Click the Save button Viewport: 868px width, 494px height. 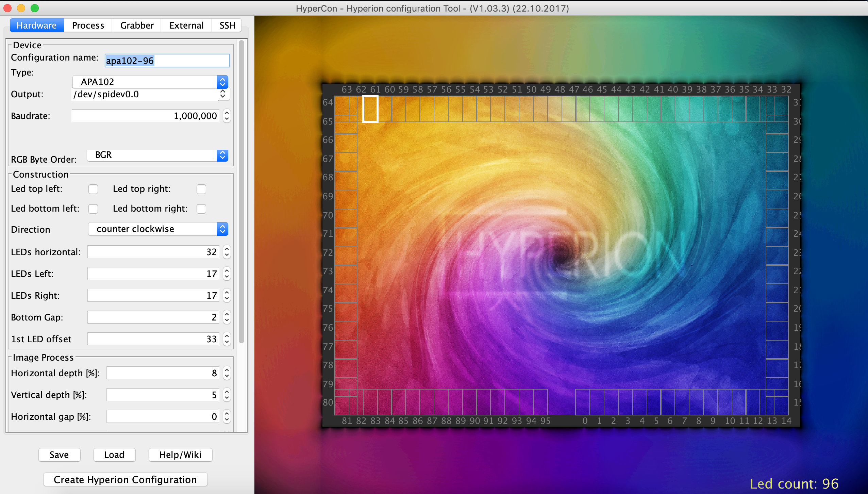59,455
